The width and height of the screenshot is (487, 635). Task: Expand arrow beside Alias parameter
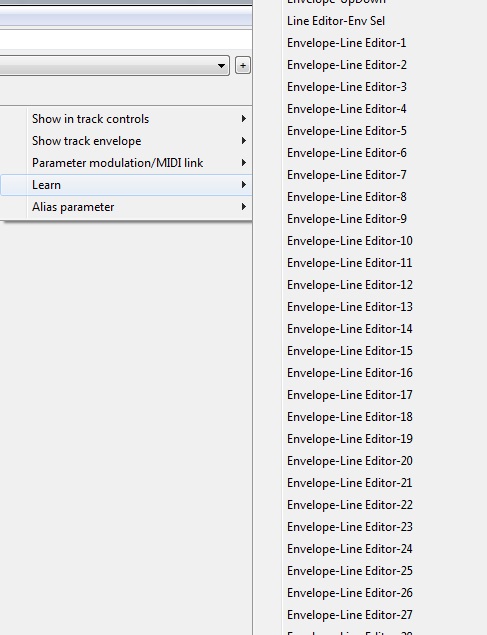[x=243, y=207]
